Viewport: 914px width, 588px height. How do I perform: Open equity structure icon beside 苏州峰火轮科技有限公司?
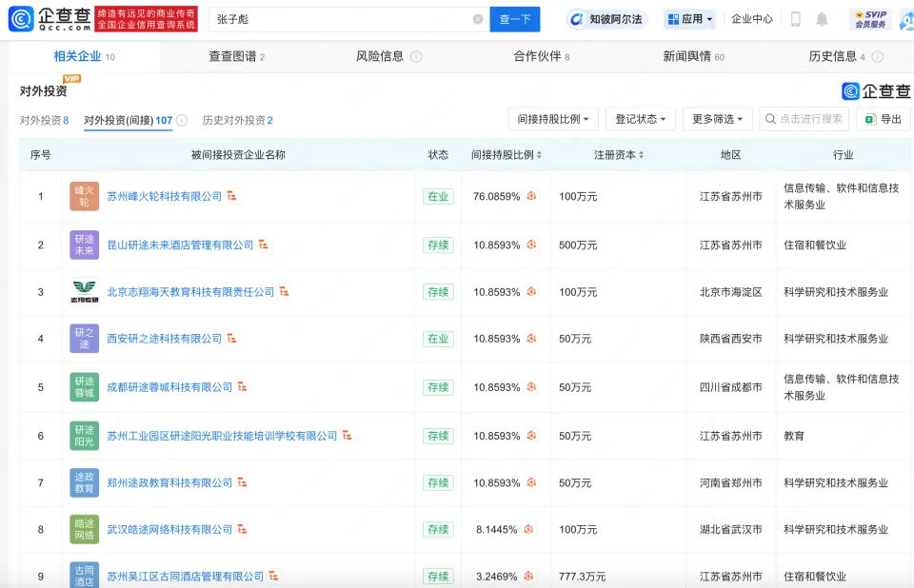click(x=231, y=196)
